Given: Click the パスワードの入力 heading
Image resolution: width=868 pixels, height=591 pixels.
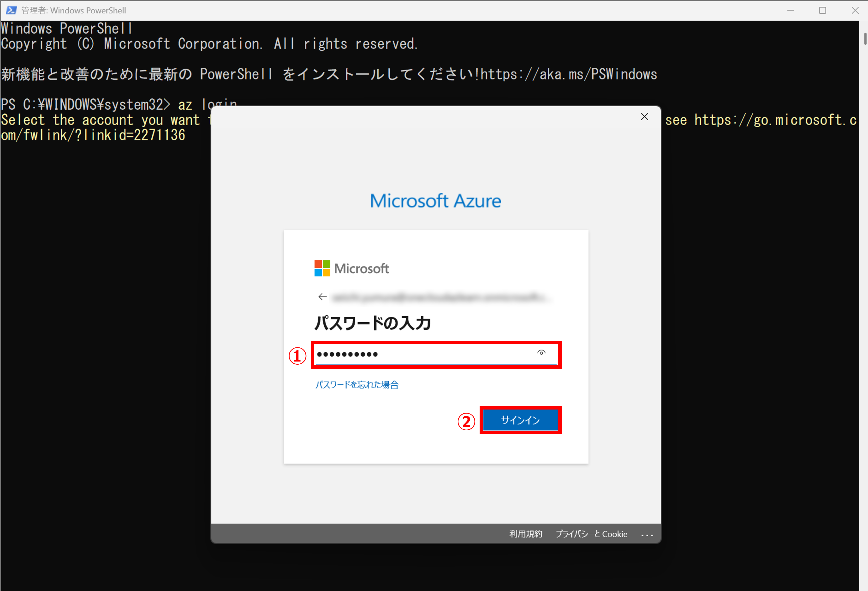Looking at the screenshot, I should pyautogui.click(x=373, y=323).
